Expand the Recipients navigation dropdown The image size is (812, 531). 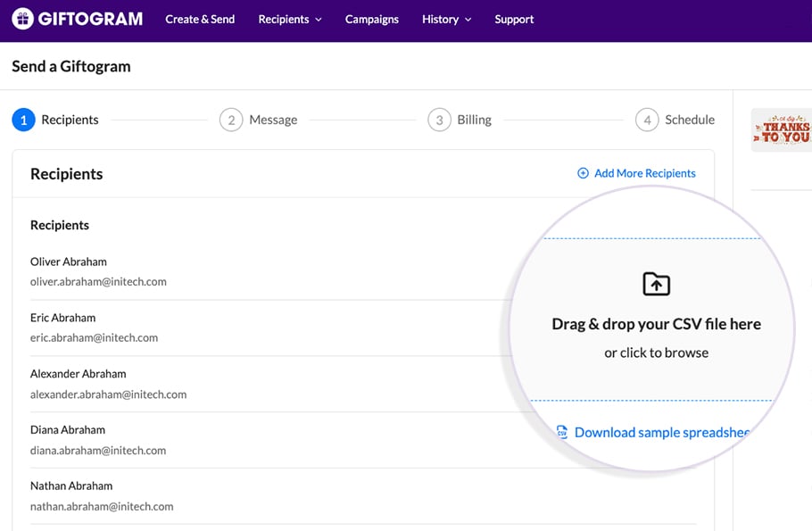point(289,19)
